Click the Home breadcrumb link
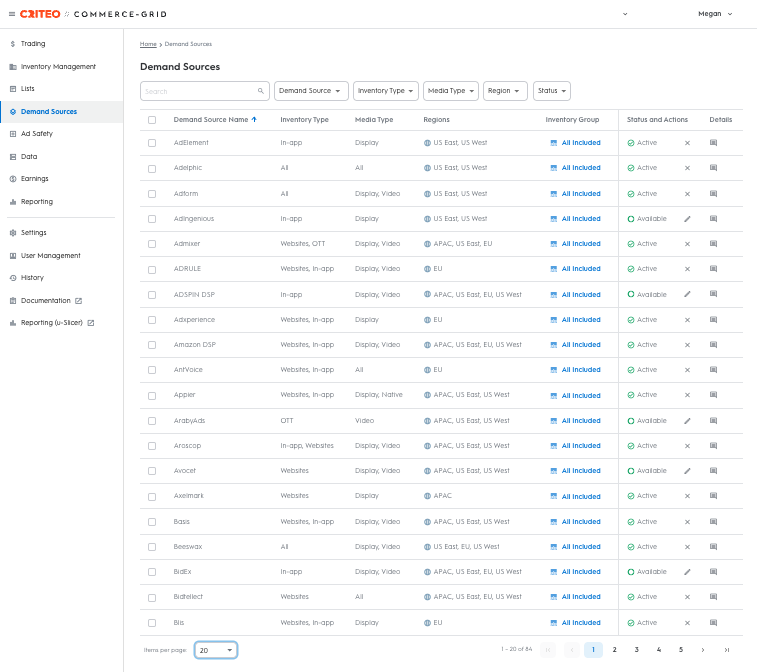757x672 pixels. pyautogui.click(x=148, y=44)
